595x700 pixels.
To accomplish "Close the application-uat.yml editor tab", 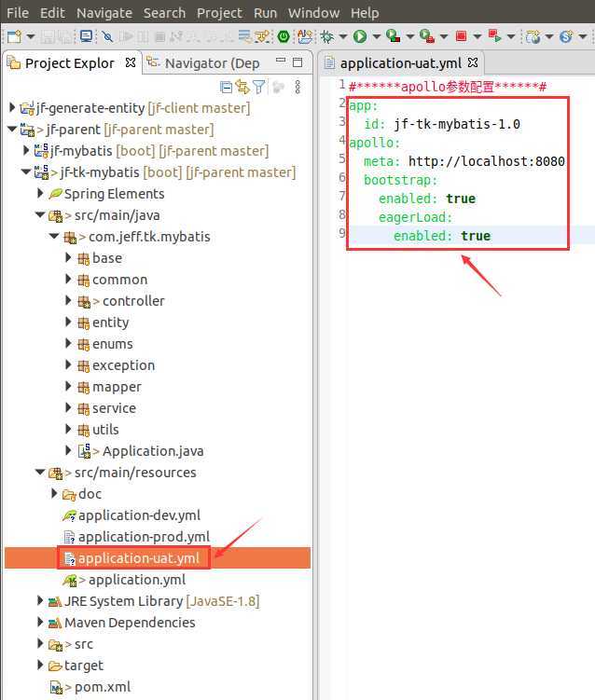I will point(473,62).
